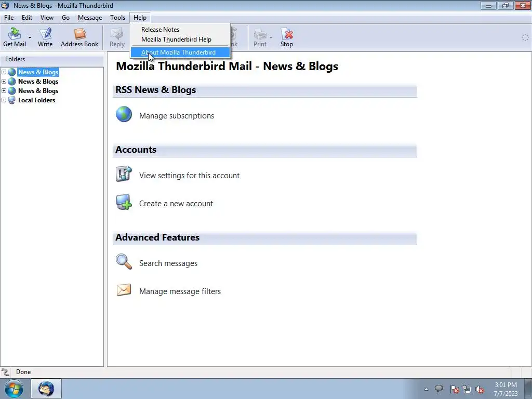Click the Manage subscriptions link
Image resolution: width=532 pixels, height=399 pixels.
[x=177, y=116]
